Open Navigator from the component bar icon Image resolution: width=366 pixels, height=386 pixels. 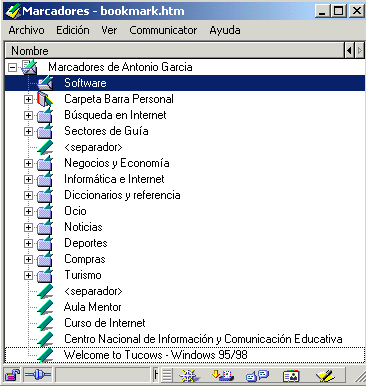click(189, 376)
